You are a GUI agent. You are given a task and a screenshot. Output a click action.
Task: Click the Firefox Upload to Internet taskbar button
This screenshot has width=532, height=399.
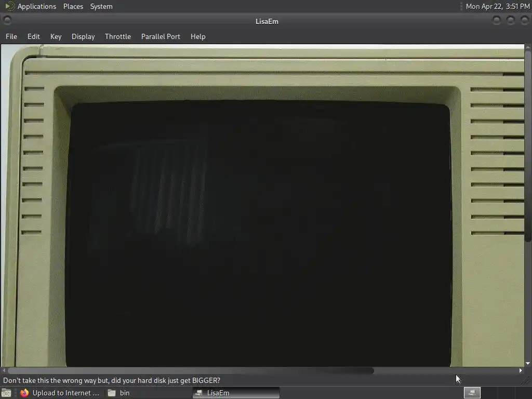60,393
